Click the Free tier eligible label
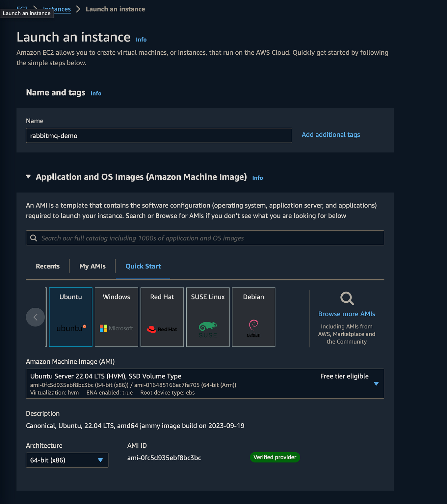The width and height of the screenshot is (447, 504). [x=344, y=376]
